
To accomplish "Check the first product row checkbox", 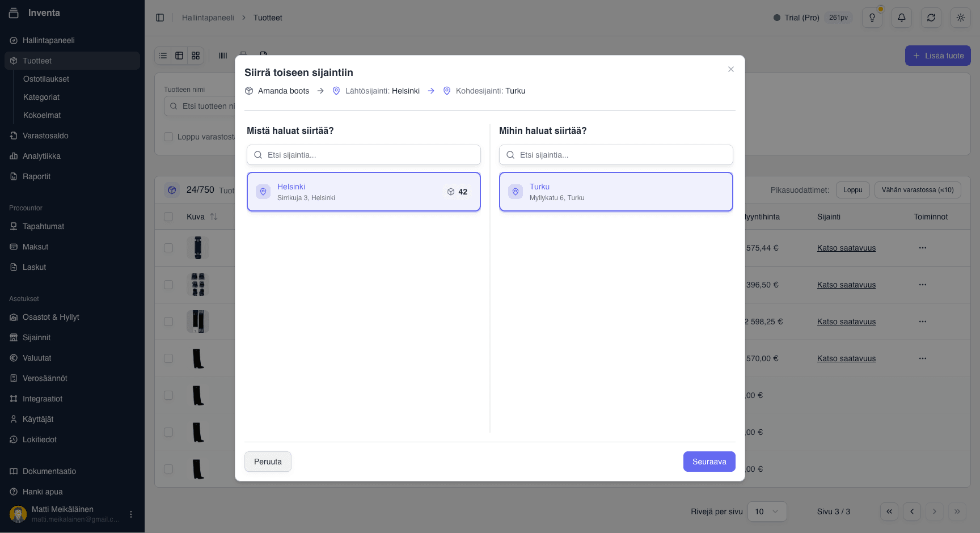I will coord(168,248).
